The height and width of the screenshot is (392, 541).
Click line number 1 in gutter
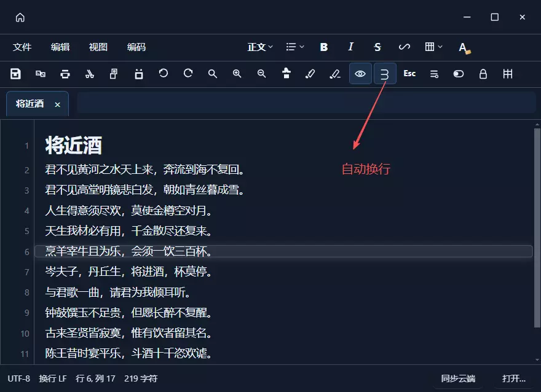click(26, 146)
